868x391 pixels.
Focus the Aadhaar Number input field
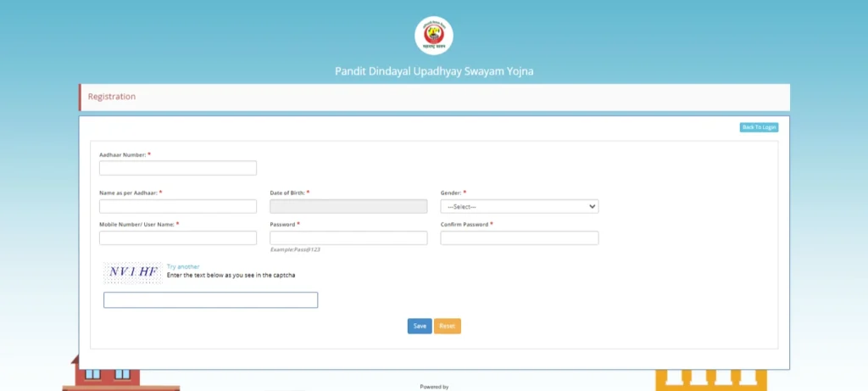(178, 168)
